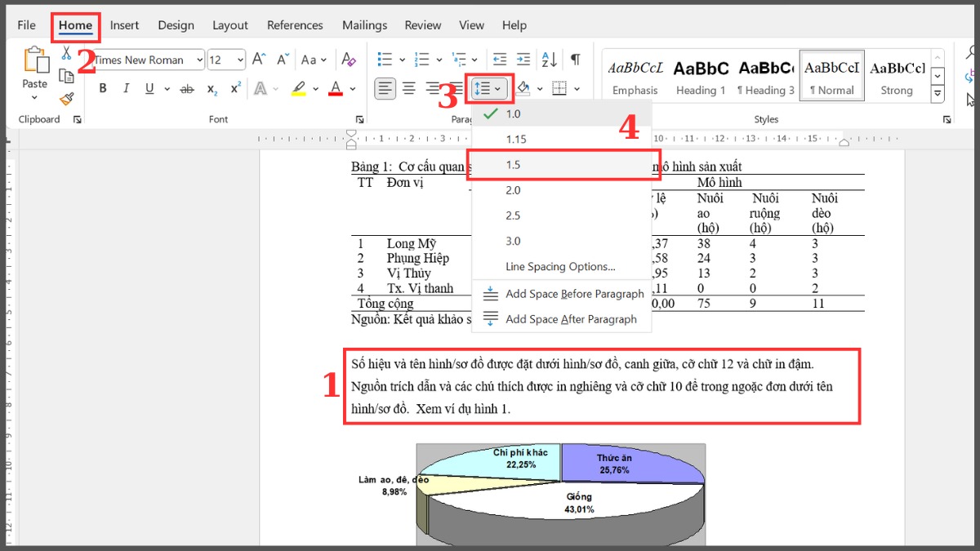This screenshot has height=551, width=980.
Task: Click the Clear All Formatting icon
Action: pos(349,60)
